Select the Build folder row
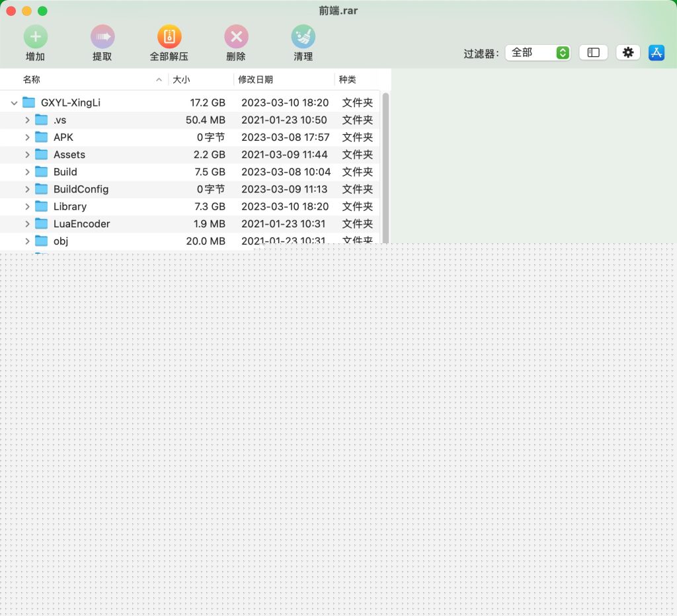The width and height of the screenshot is (677, 616). (190, 172)
